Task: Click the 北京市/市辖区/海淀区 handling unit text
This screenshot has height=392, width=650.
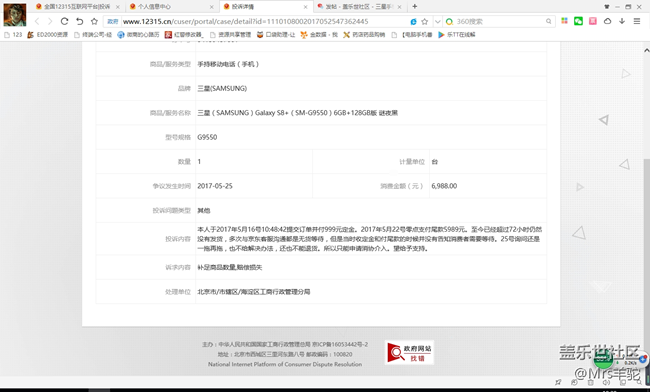Action: pos(253,292)
